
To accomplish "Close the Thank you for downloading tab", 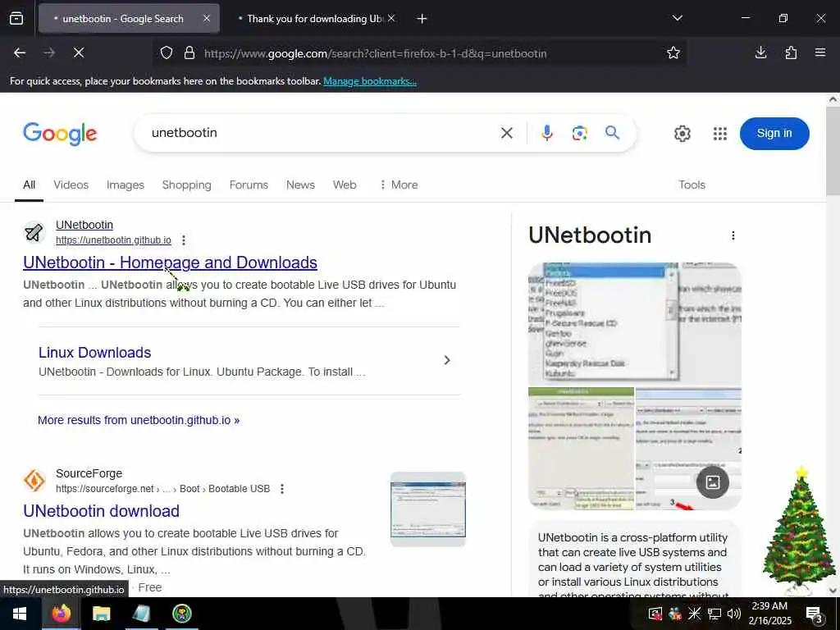I will click(x=391, y=18).
